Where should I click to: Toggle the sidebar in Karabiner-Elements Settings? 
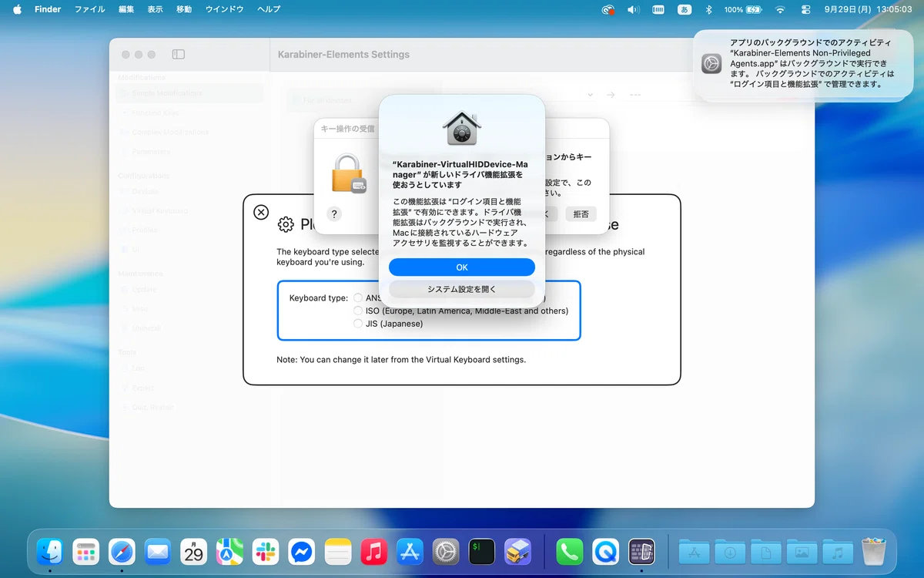(x=178, y=55)
